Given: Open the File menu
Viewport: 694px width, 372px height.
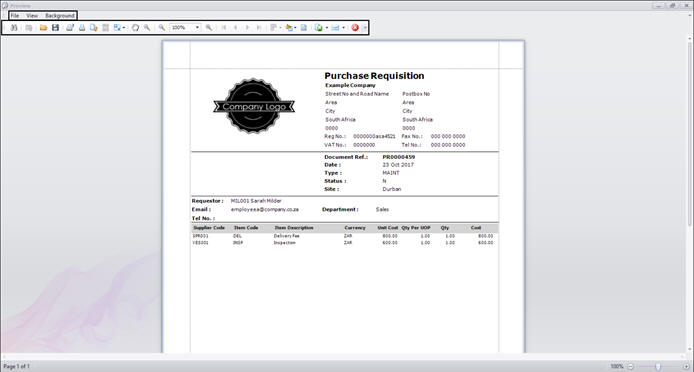Looking at the screenshot, I should (15, 16).
